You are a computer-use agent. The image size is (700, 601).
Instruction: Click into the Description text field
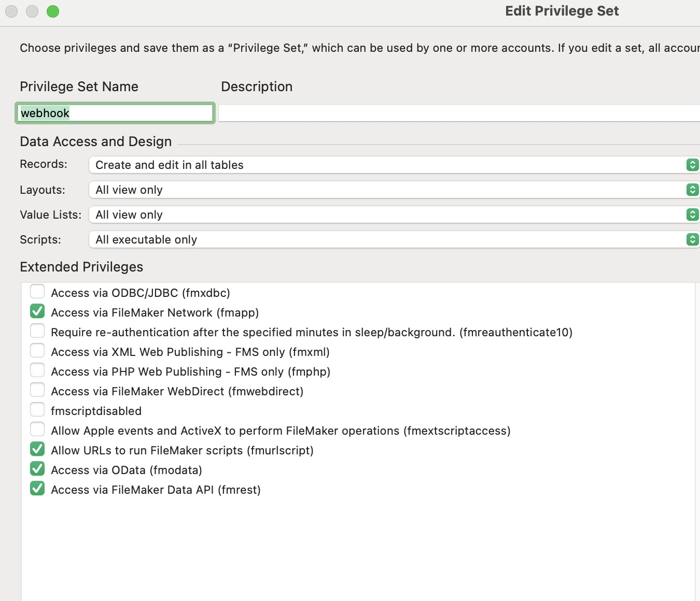pos(458,113)
